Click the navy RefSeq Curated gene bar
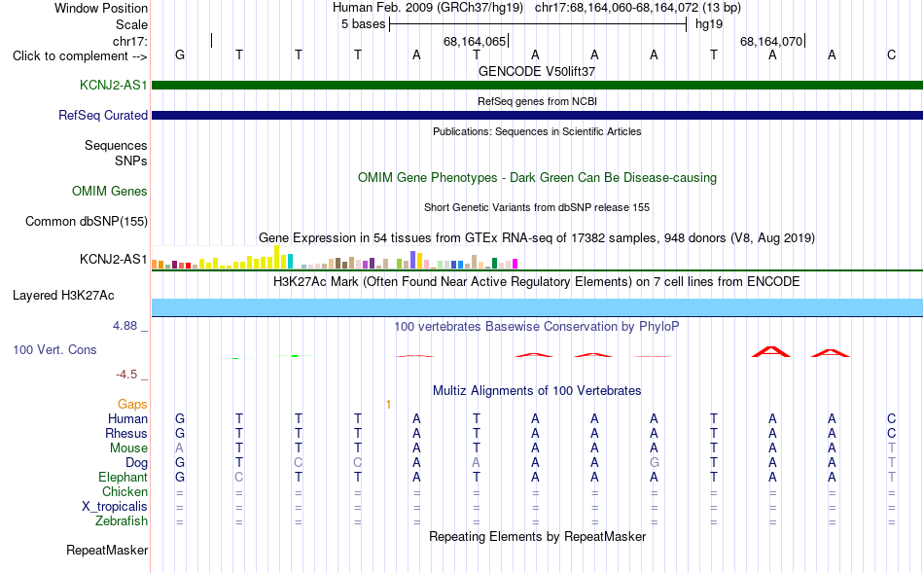The height and width of the screenshot is (573, 924). pyautogui.click(x=537, y=116)
